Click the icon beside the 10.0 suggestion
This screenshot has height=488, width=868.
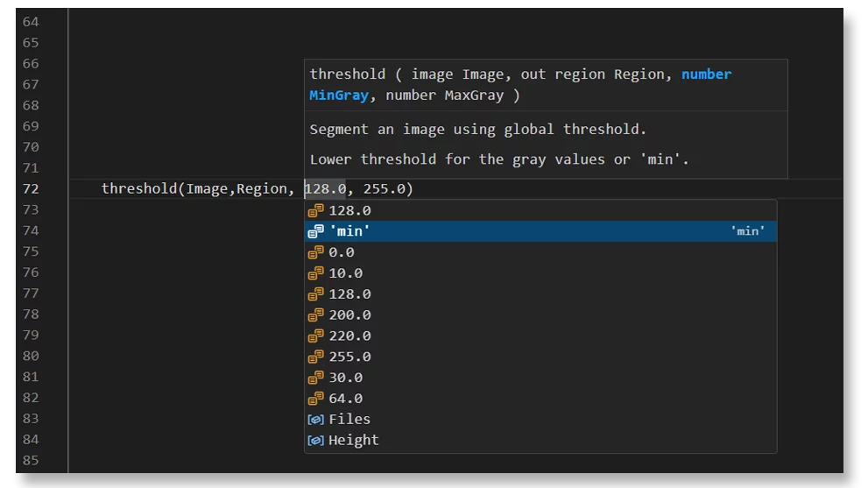coord(316,273)
